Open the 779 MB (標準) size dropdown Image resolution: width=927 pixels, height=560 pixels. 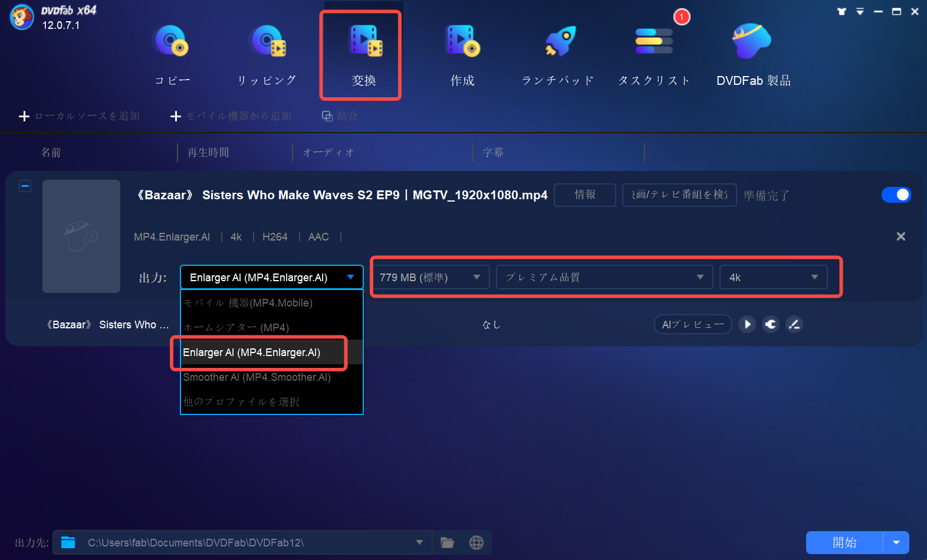pos(430,277)
